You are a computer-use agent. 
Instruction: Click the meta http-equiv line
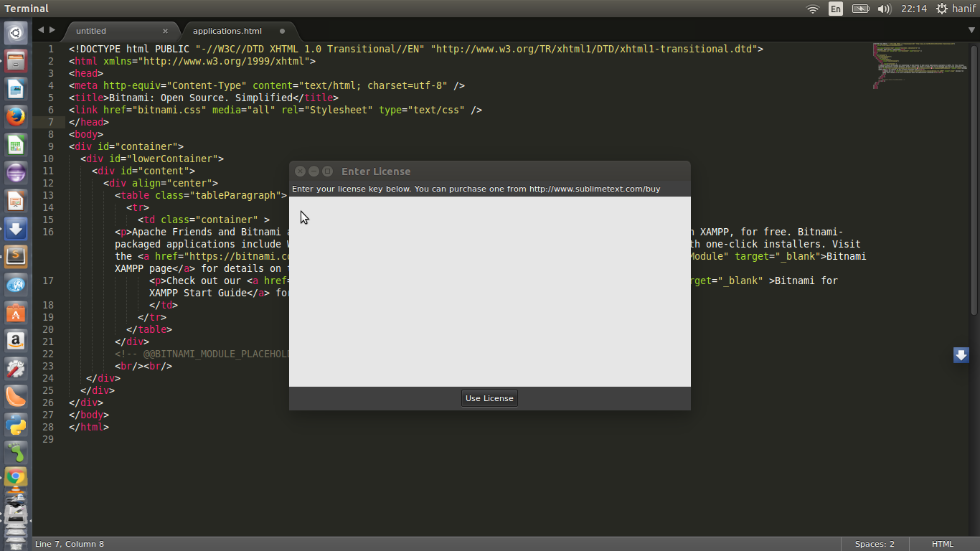click(x=267, y=85)
